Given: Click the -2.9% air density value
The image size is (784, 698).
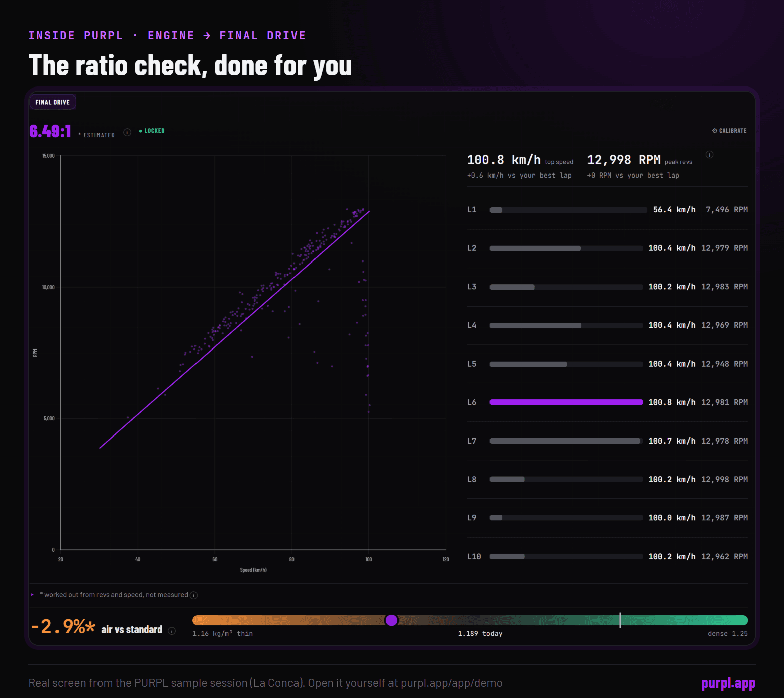Looking at the screenshot, I should tap(63, 627).
